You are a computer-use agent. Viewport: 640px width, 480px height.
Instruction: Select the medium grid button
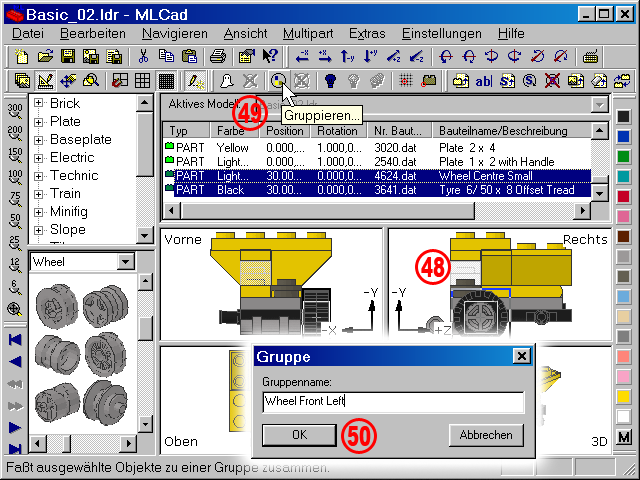click(142, 81)
